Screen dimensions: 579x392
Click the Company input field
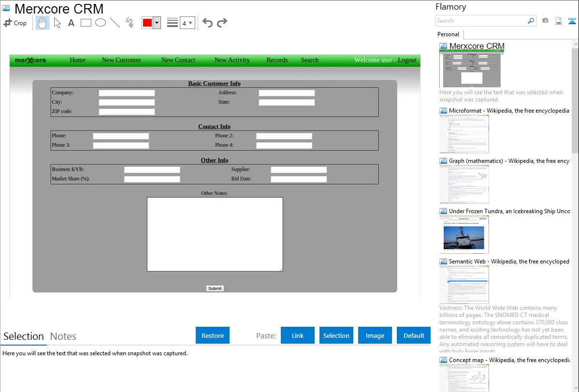(127, 93)
